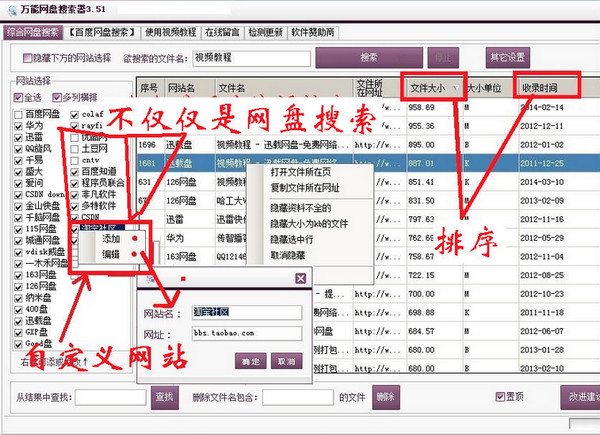Uncheck the 163网盘 site checkbox

[18, 275]
